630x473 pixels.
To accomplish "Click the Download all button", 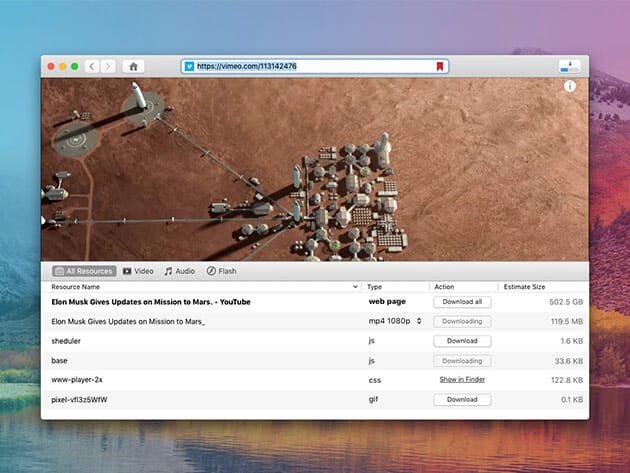I will click(462, 301).
